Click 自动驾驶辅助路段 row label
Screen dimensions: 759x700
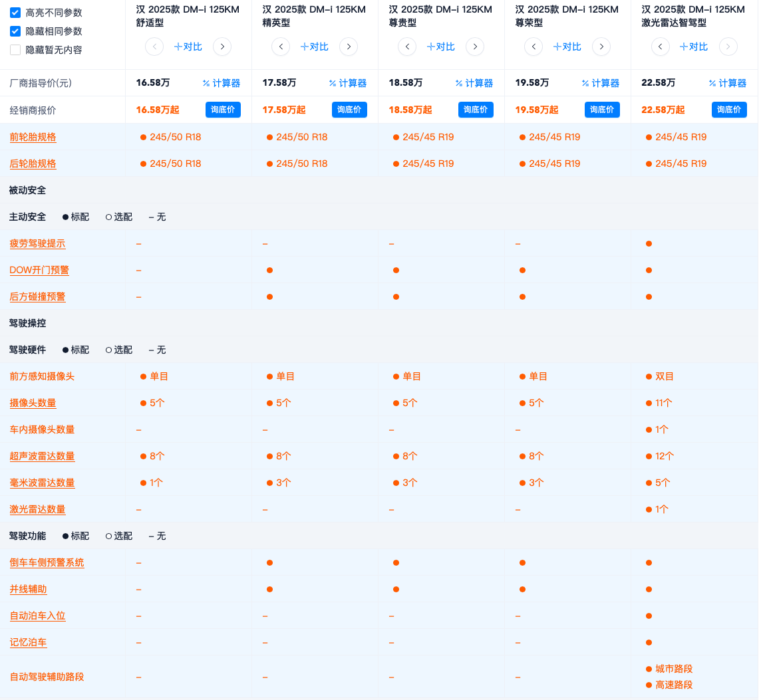click(x=47, y=677)
